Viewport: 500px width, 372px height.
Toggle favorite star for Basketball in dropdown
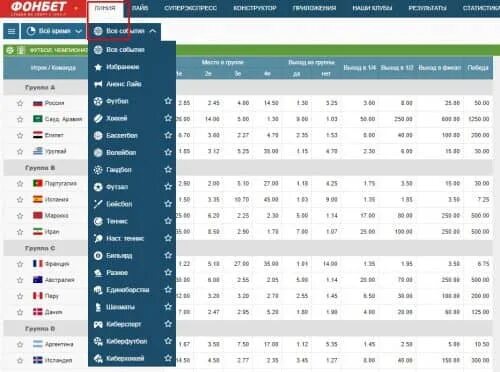[168, 135]
